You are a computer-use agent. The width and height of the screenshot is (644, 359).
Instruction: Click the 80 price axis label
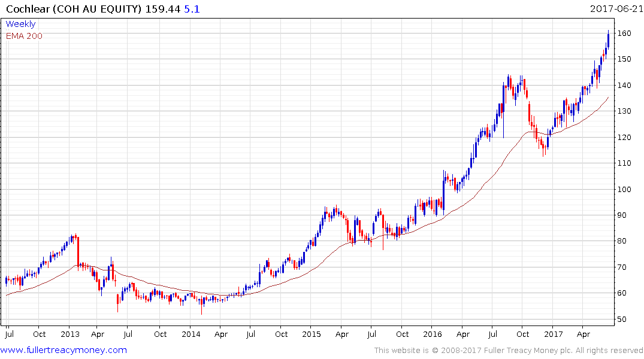(x=622, y=241)
